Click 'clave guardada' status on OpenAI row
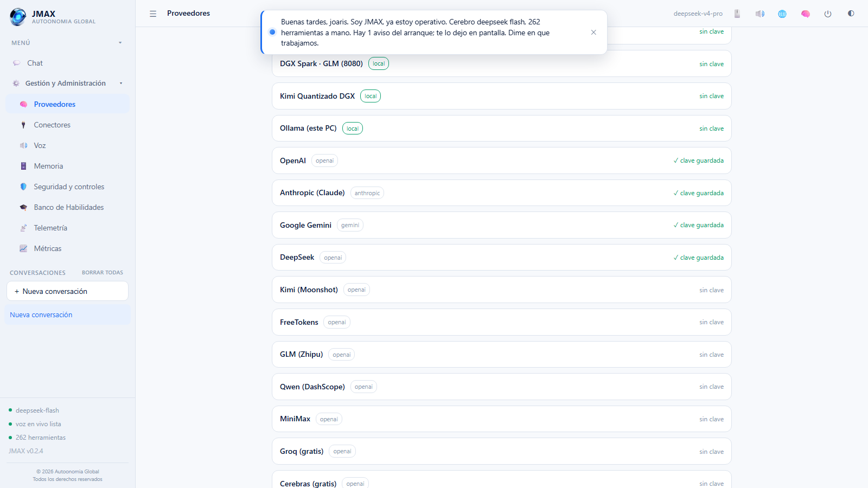Image resolution: width=868 pixels, height=488 pixels. [x=698, y=160]
